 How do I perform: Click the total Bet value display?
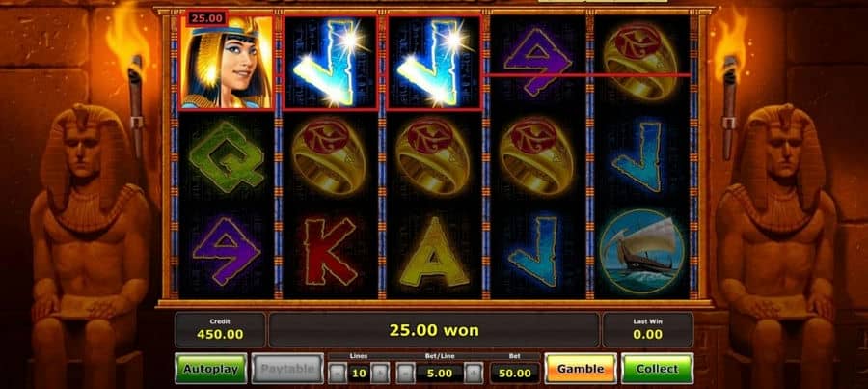pyautogui.click(x=514, y=373)
